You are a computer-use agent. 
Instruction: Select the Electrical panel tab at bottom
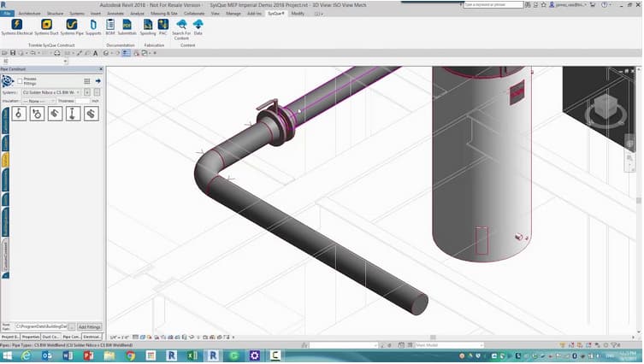click(92, 337)
